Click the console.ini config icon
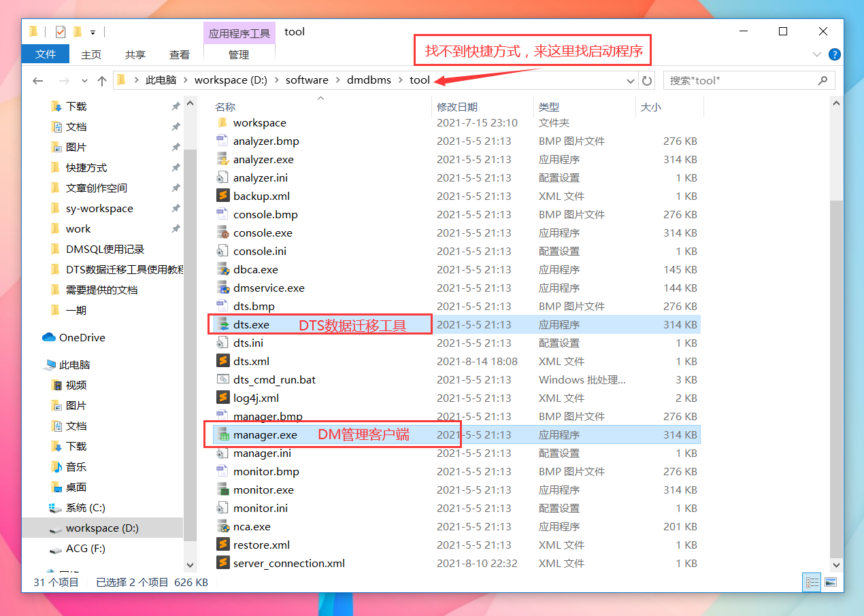The width and height of the screenshot is (864, 616). click(222, 251)
